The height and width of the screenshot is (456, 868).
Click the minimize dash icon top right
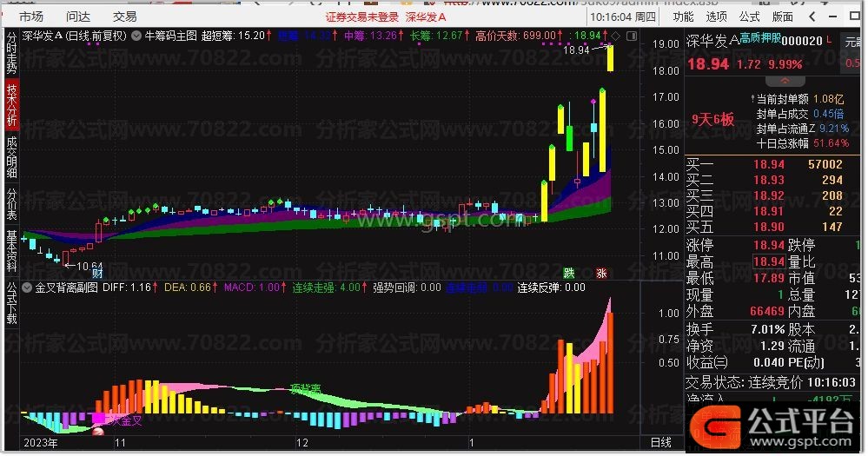pyautogui.click(x=832, y=17)
